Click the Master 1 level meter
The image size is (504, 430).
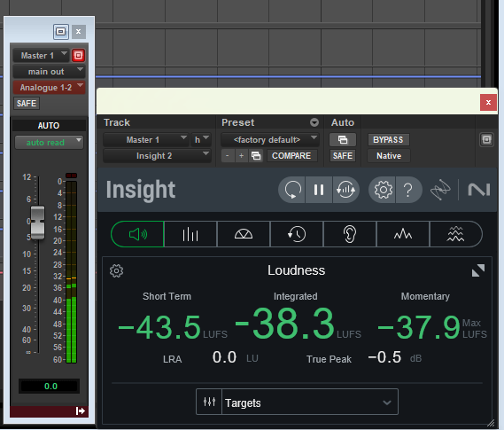pos(72,272)
